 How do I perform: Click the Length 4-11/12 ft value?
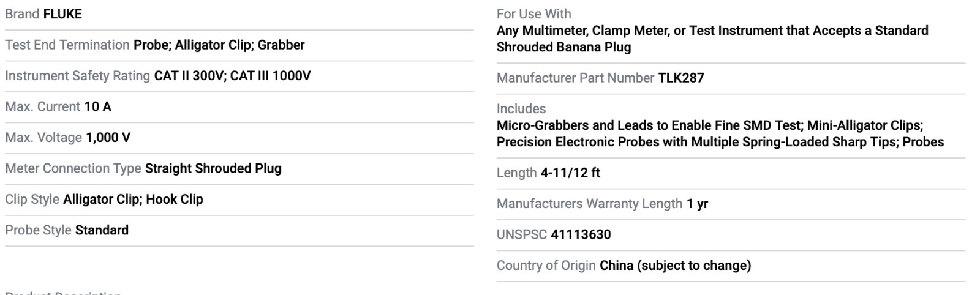570,173
